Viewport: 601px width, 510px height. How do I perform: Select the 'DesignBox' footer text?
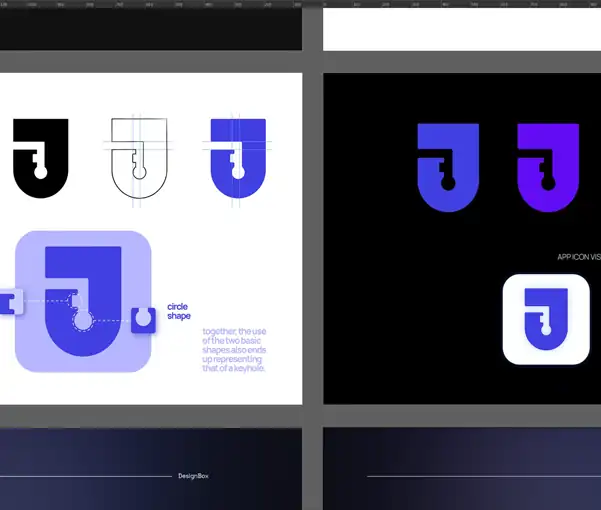[x=193, y=476]
